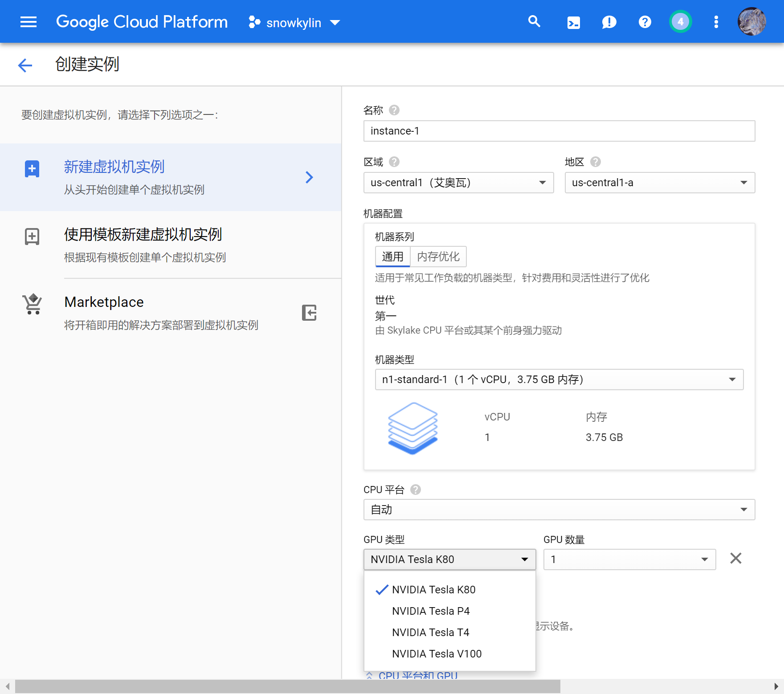Viewport: 784px width, 694px height.
Task: Open the GPU 数量 dropdown
Action: [x=629, y=559]
